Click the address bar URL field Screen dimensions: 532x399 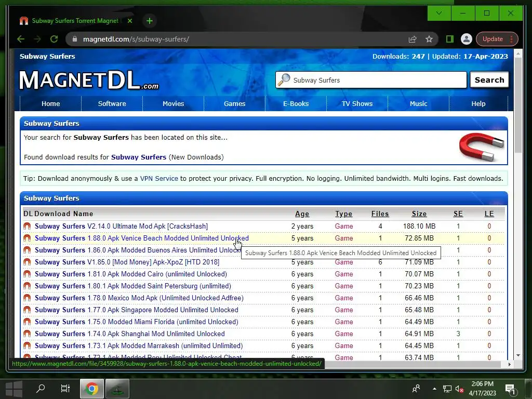237,39
